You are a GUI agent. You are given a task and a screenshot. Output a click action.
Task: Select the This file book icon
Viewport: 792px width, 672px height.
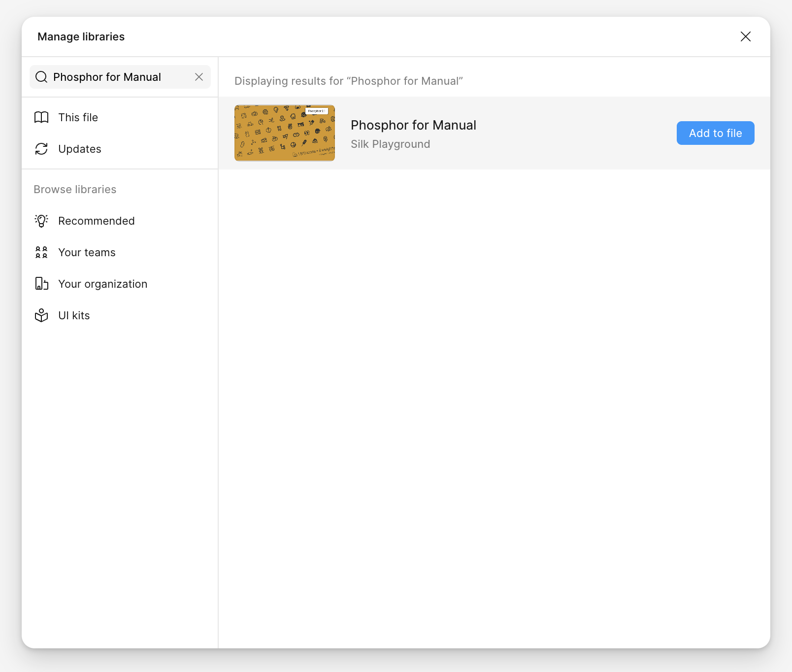pos(41,117)
